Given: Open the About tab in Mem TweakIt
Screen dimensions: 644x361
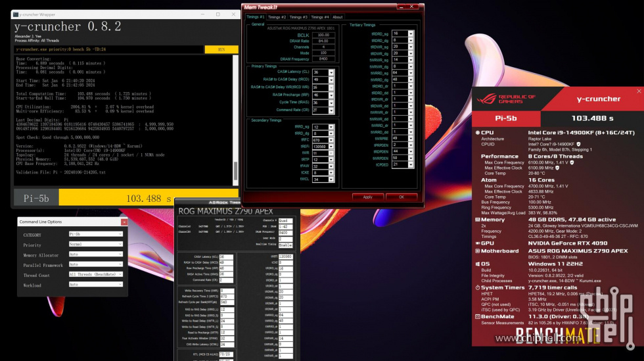Looking at the screenshot, I should (338, 17).
